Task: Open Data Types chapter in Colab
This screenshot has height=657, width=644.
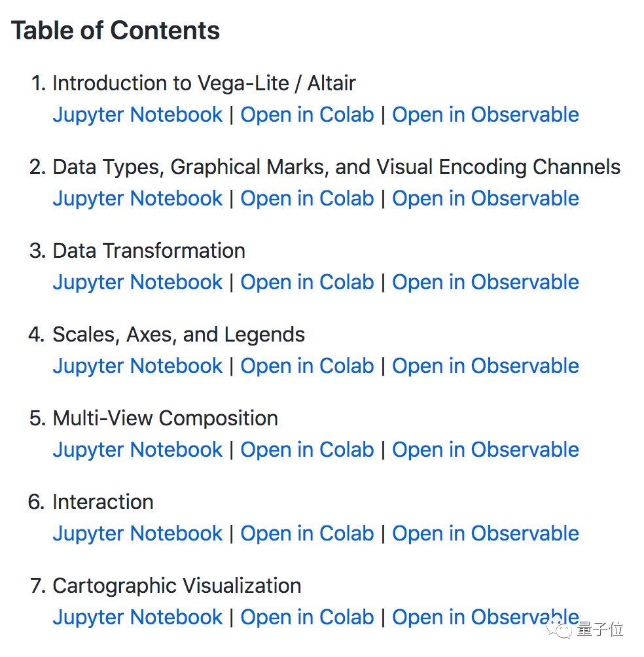Action: [307, 198]
